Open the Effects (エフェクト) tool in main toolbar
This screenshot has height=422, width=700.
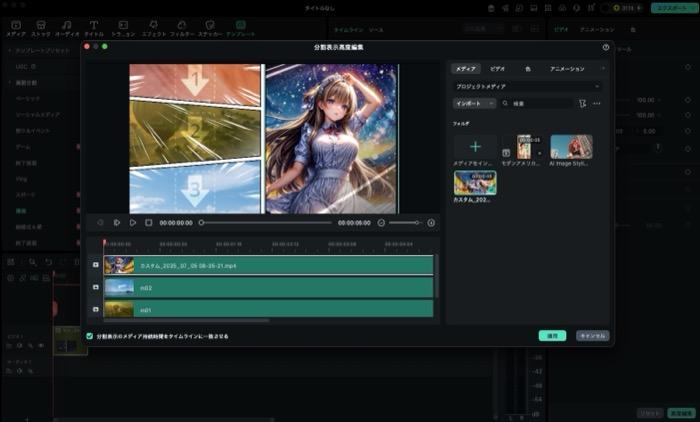point(154,29)
